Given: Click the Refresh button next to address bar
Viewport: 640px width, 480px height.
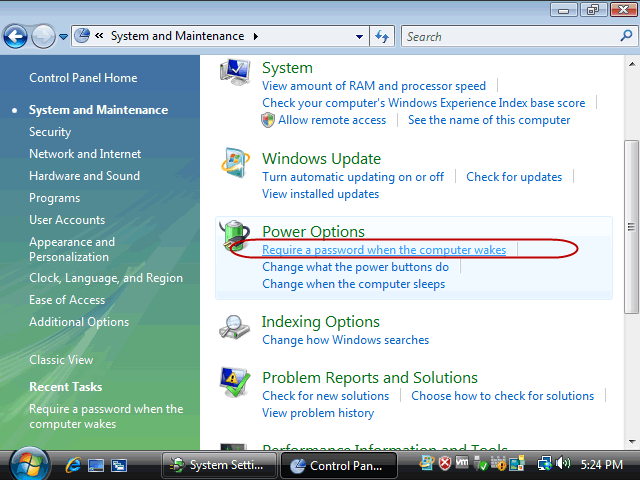Looking at the screenshot, I should [x=382, y=36].
